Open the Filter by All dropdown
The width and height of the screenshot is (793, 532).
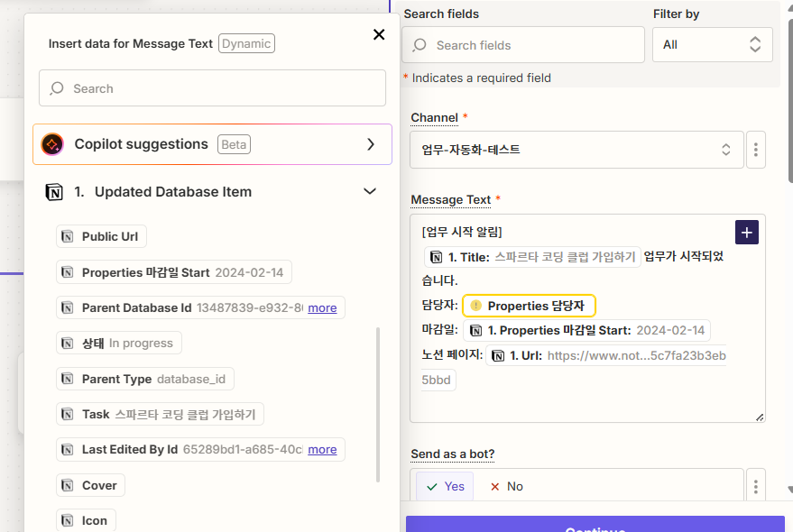[x=712, y=44]
